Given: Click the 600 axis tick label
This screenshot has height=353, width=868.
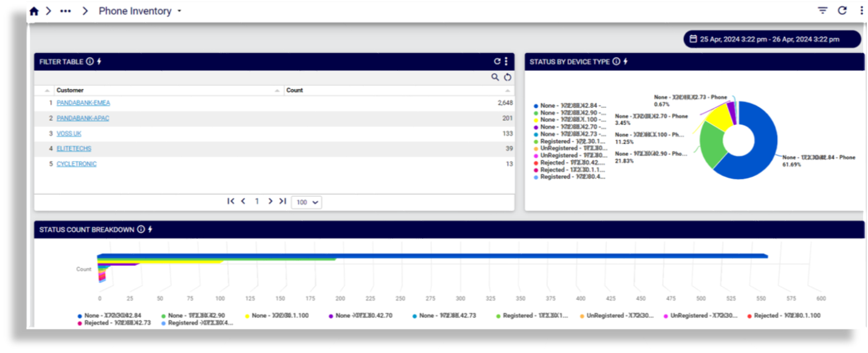Looking at the screenshot, I should (821, 298).
